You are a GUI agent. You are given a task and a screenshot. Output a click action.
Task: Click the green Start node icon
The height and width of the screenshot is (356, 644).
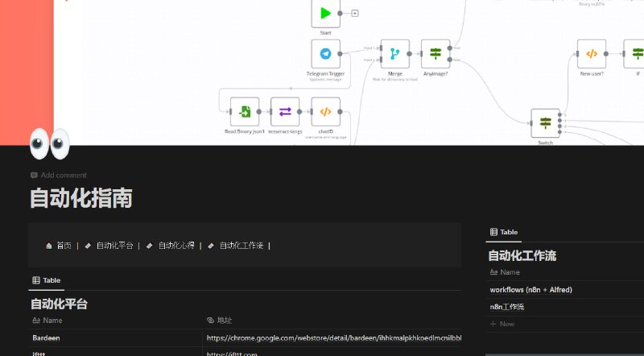(x=326, y=14)
